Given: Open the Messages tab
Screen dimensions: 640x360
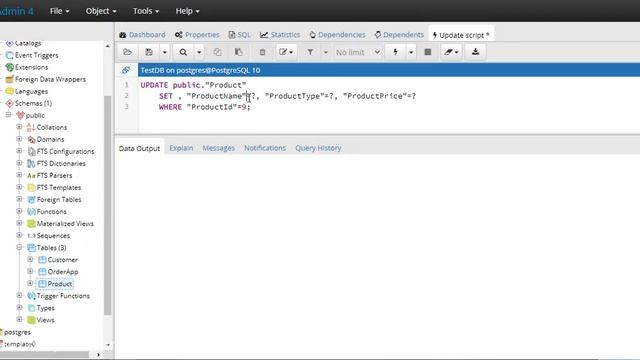Looking at the screenshot, I should 218,148.
